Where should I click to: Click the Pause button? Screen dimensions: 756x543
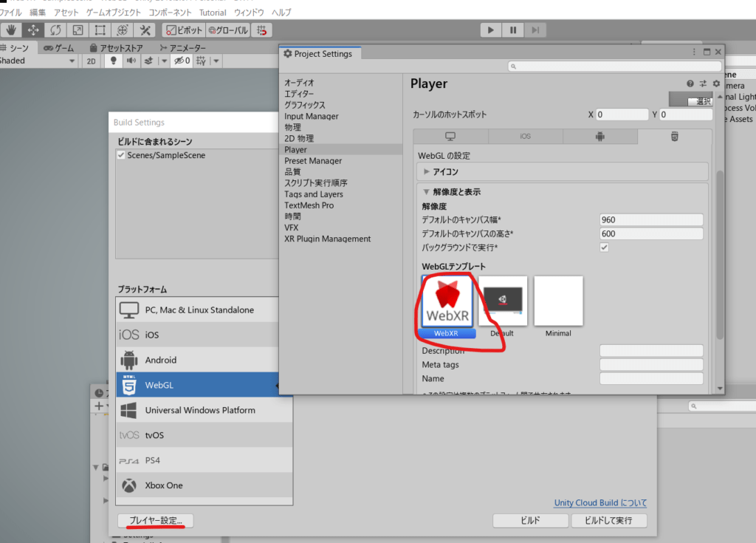click(512, 30)
